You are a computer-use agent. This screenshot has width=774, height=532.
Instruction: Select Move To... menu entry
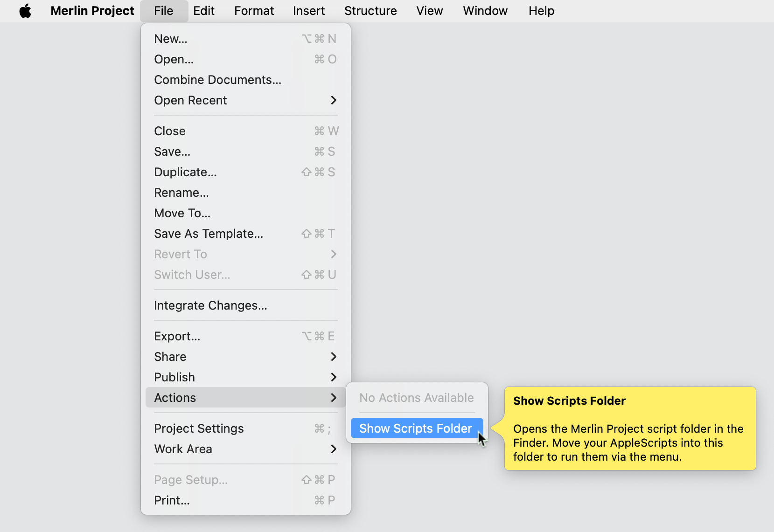(x=246, y=213)
